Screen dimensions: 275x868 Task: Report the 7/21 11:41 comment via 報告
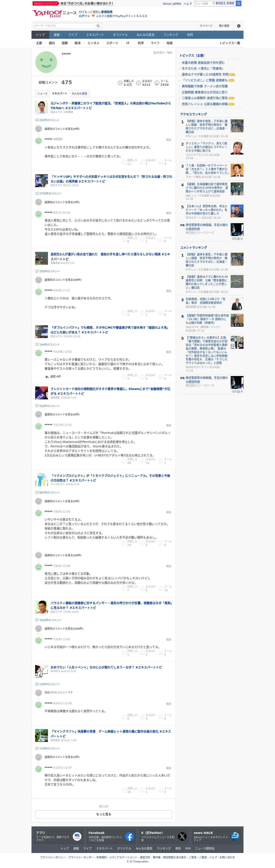pos(169,425)
